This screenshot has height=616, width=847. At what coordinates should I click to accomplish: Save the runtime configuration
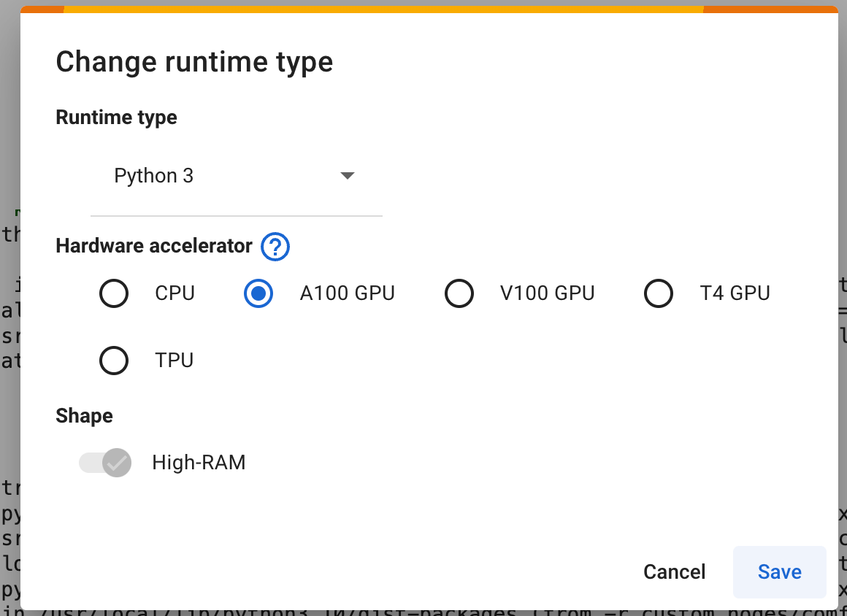(779, 571)
